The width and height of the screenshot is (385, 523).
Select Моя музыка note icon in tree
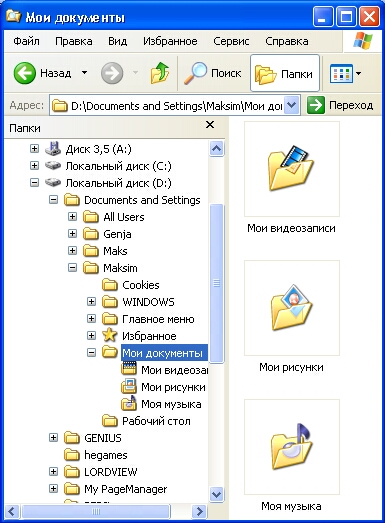129,403
